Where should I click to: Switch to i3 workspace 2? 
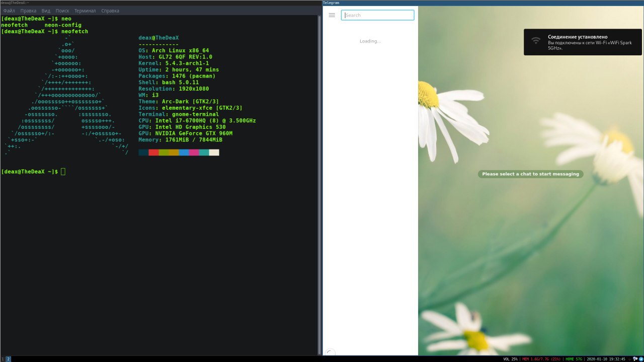(x=8, y=359)
